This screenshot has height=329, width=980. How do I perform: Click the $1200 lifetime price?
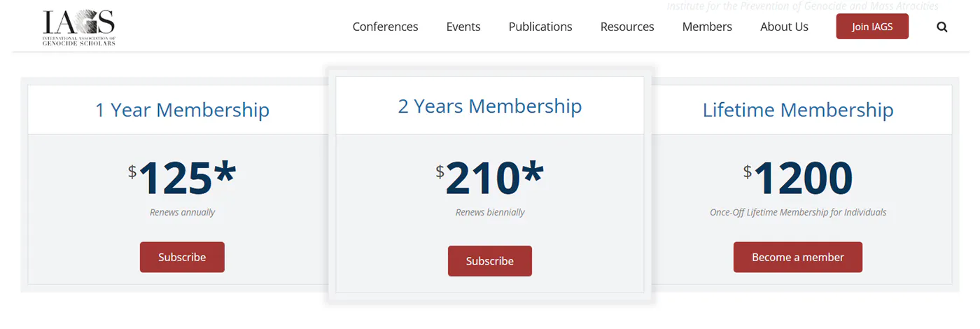[x=798, y=178]
